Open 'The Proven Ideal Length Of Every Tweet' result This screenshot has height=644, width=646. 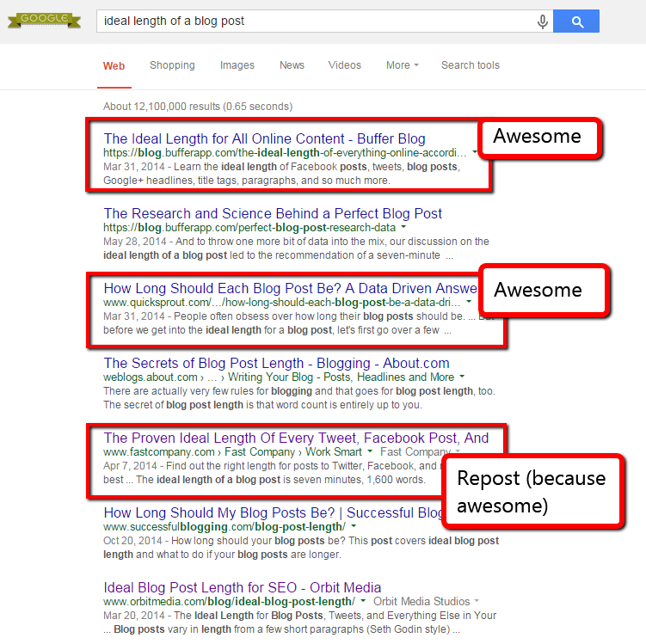point(296,438)
